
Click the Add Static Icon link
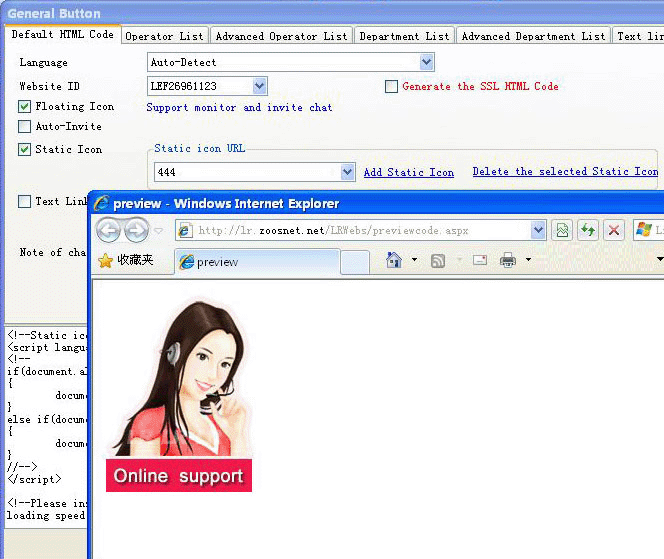(x=409, y=172)
